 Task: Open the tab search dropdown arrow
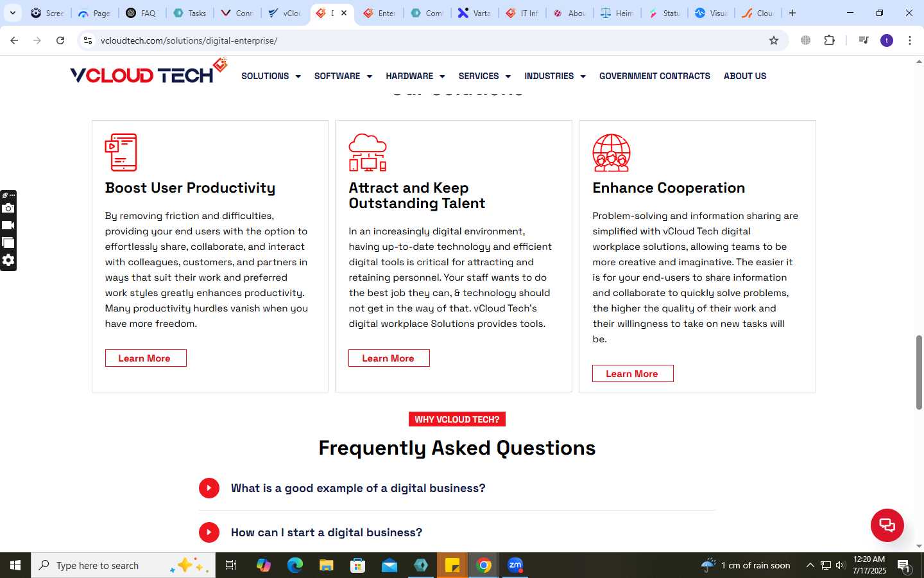pyautogui.click(x=12, y=13)
